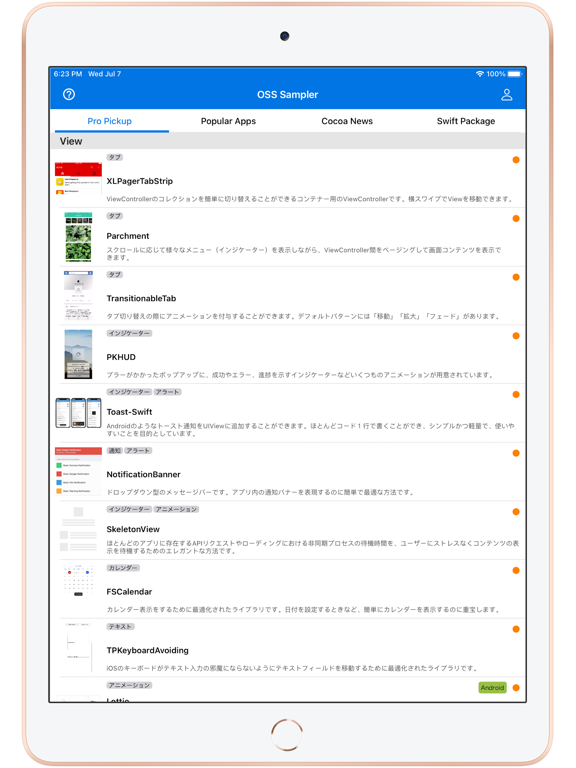This screenshot has height=768, width=576.
Task: Tap the orange dot on Parchment row
Action: [516, 218]
